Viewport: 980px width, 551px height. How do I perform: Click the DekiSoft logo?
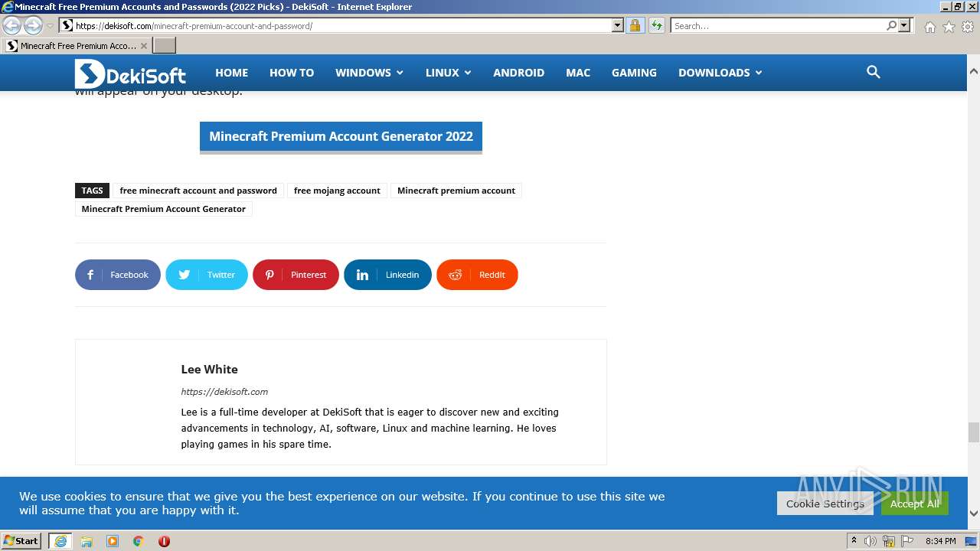pyautogui.click(x=130, y=73)
